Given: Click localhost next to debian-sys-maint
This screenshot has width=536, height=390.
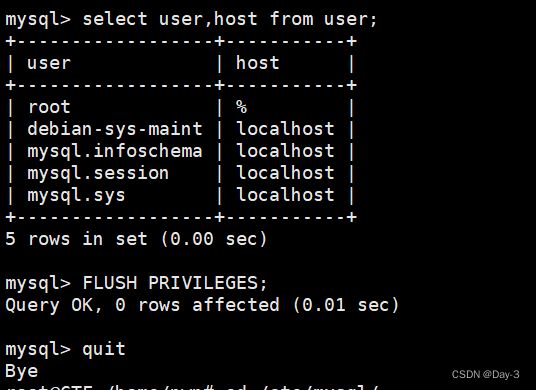Looking at the screenshot, I should point(285,129).
